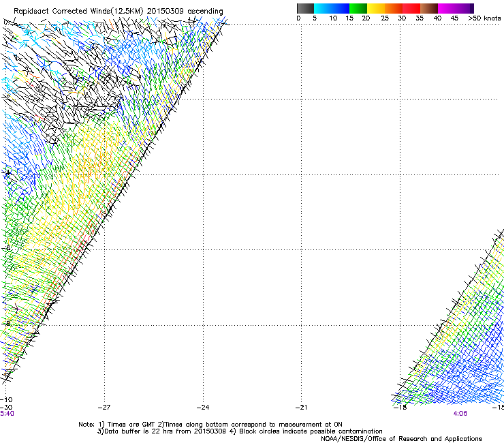Click the purple '5:40' swath time label

(x=7, y=414)
